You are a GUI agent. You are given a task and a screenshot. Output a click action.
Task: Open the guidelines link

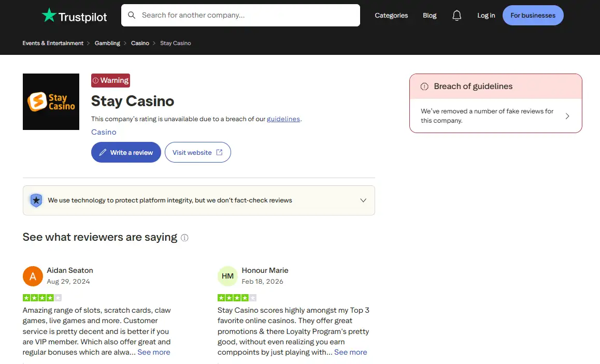283,119
